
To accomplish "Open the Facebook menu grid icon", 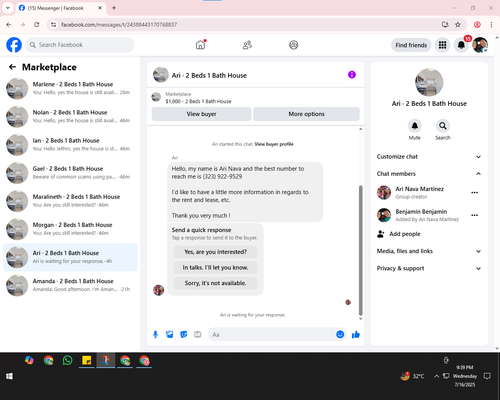I will [x=442, y=45].
